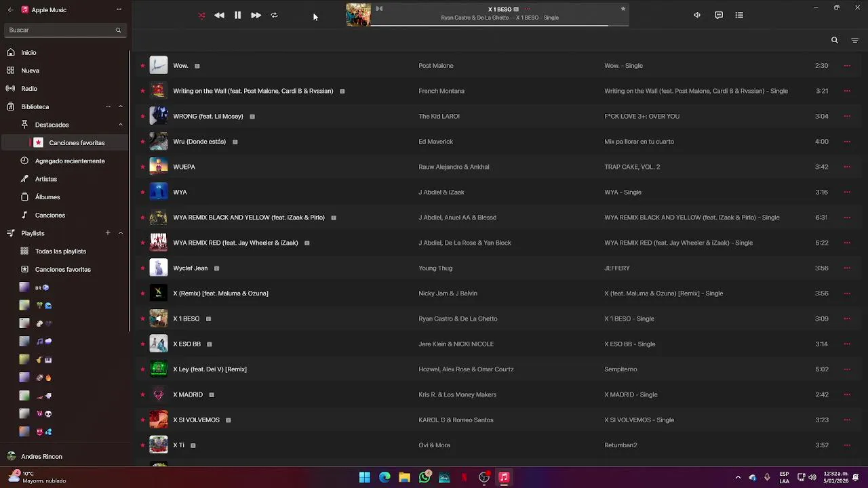Open album link JEFFERY
Screen dimensions: 868x488
point(617,268)
